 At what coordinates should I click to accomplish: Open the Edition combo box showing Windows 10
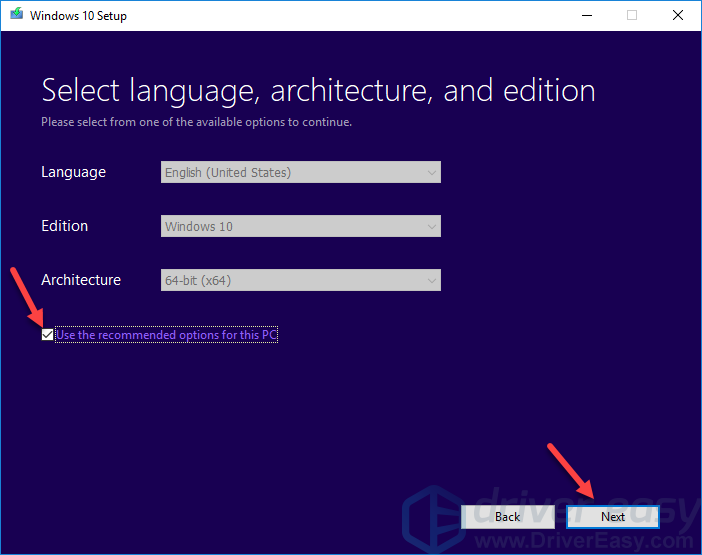(300, 226)
